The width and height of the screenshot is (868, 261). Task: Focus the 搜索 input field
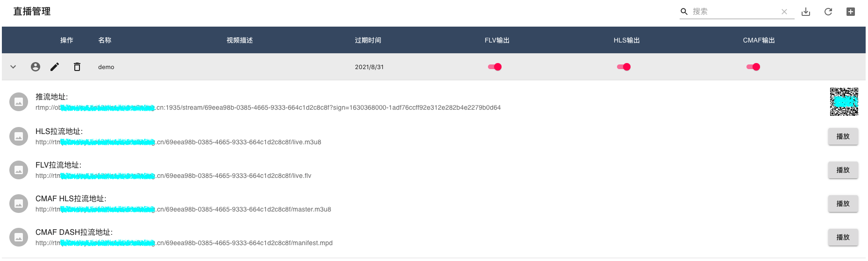[734, 12]
